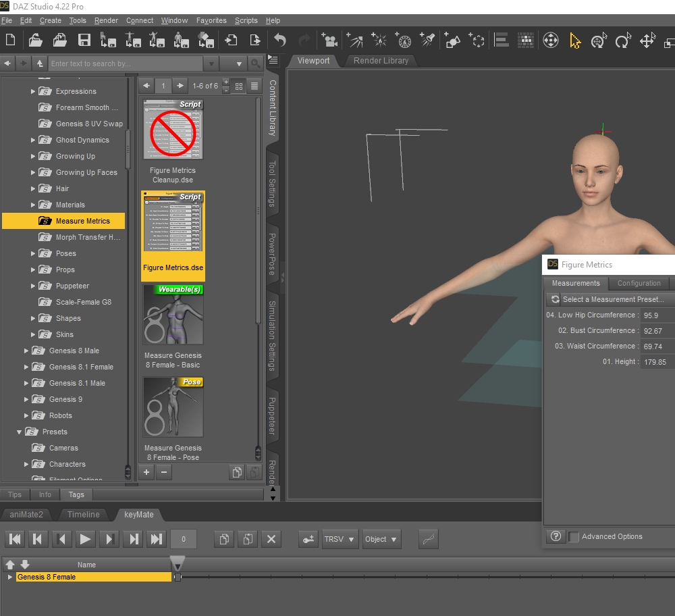Click the Undo arrow icon
The image size is (675, 616).
point(279,41)
